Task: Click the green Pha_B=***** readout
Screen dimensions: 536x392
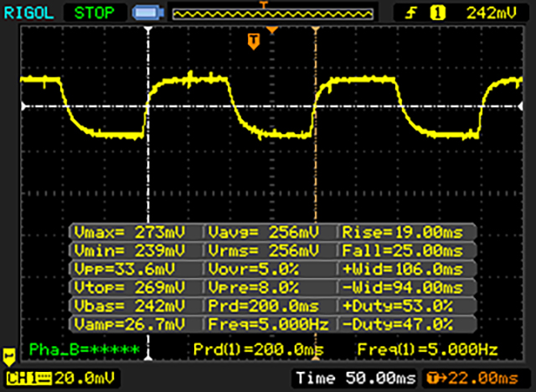Action: pyautogui.click(x=85, y=349)
